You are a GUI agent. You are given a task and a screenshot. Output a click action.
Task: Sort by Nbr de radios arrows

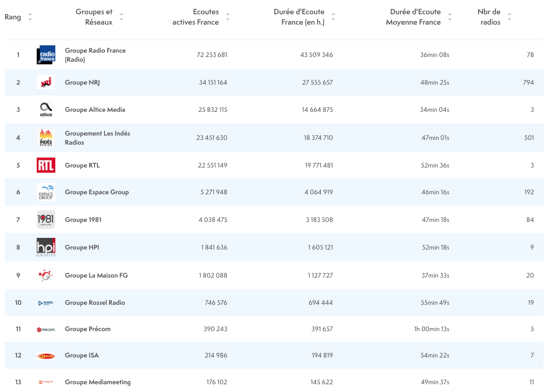(x=509, y=17)
